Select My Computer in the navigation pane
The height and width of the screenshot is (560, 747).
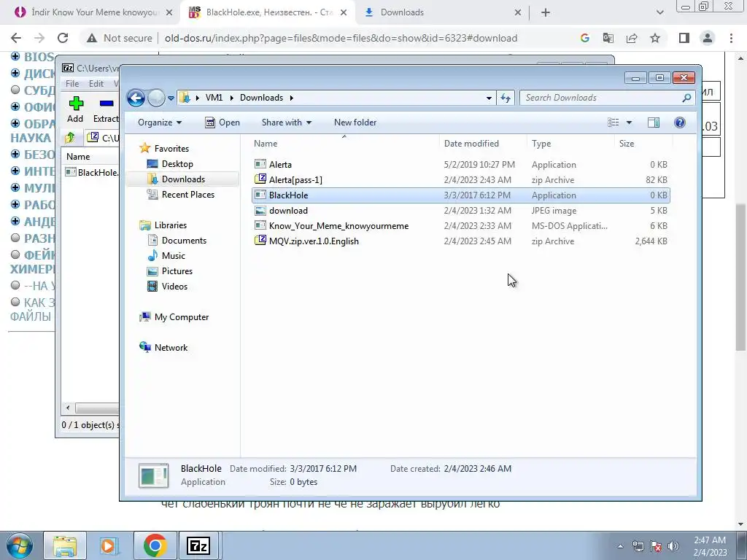[174, 317]
